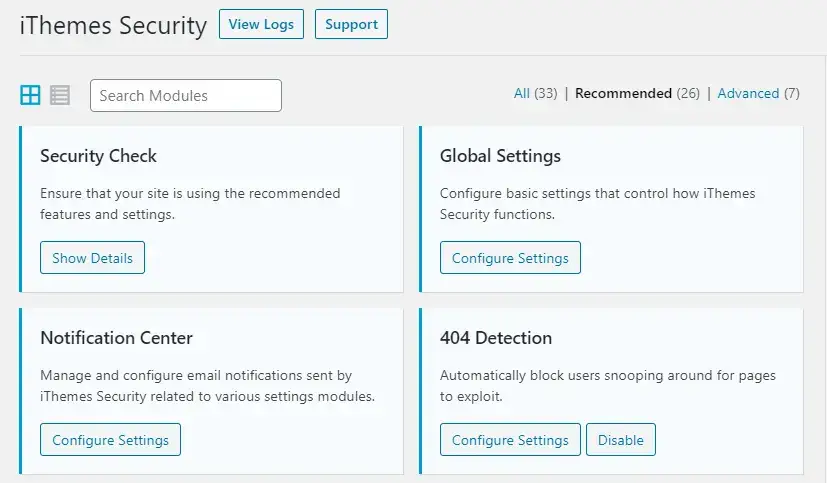
Task: Show Advanced modules filter
Action: coord(748,93)
